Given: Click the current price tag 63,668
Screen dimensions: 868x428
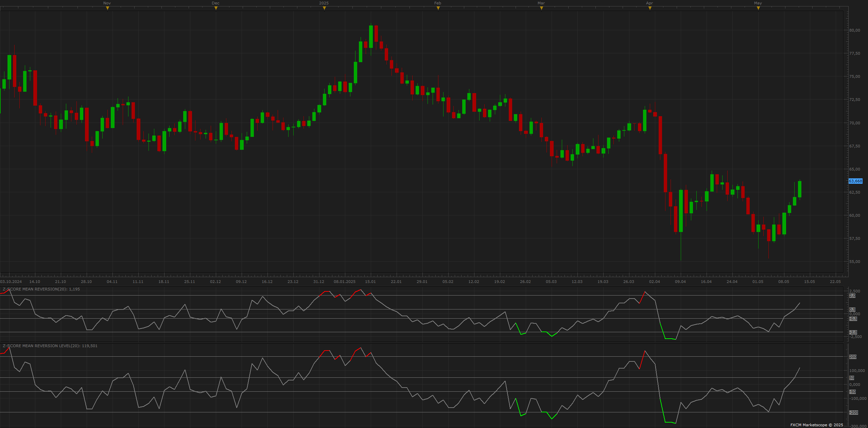Looking at the screenshot, I should point(855,181).
